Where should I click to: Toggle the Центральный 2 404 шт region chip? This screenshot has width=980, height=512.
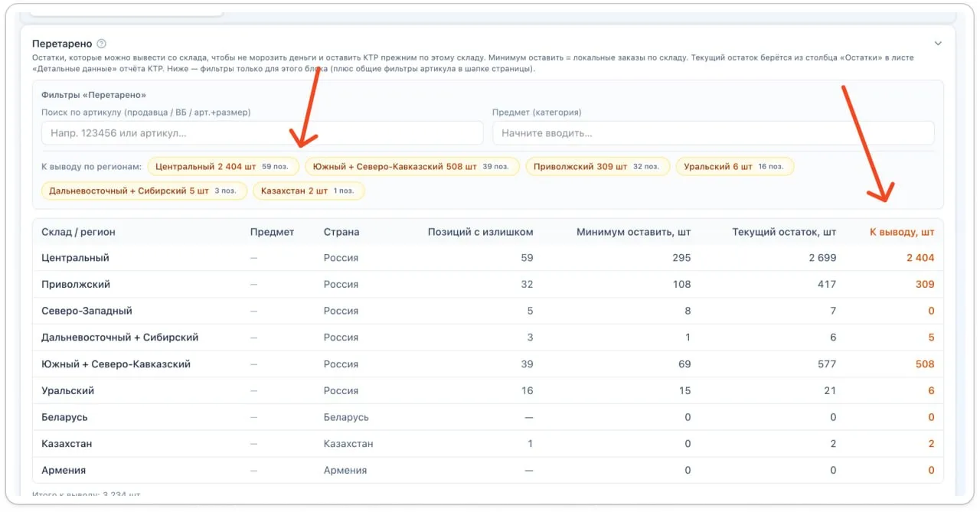[223, 166]
